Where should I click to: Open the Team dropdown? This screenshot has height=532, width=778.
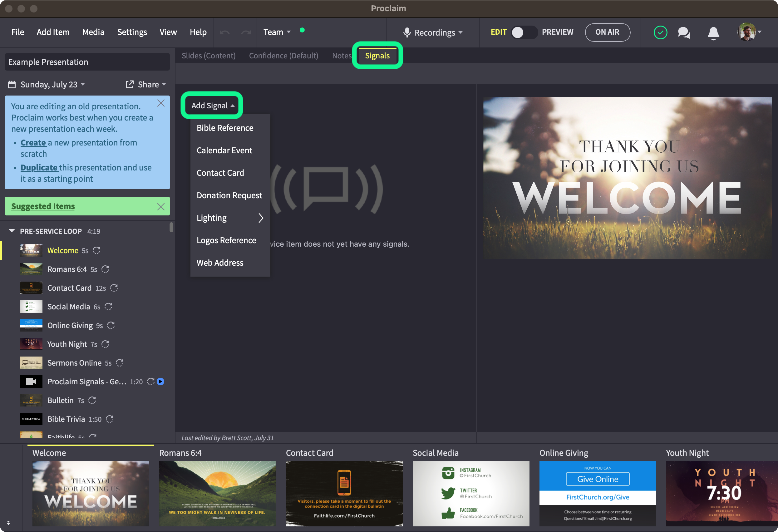point(277,32)
